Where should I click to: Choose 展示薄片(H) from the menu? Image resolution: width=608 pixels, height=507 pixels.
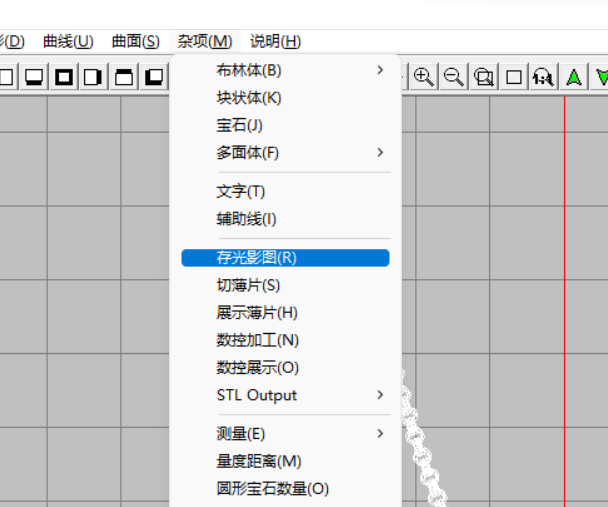click(x=285, y=312)
